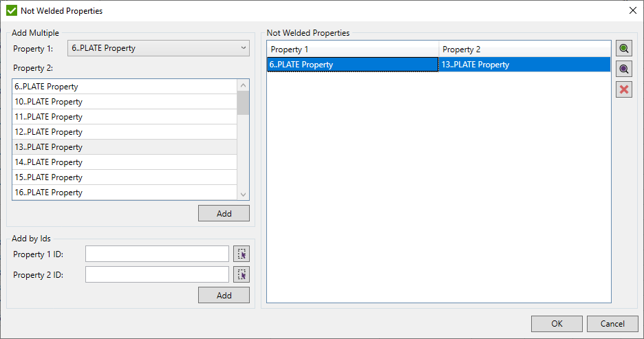
Task: Delete selected pair with red X
Action: pyautogui.click(x=624, y=89)
